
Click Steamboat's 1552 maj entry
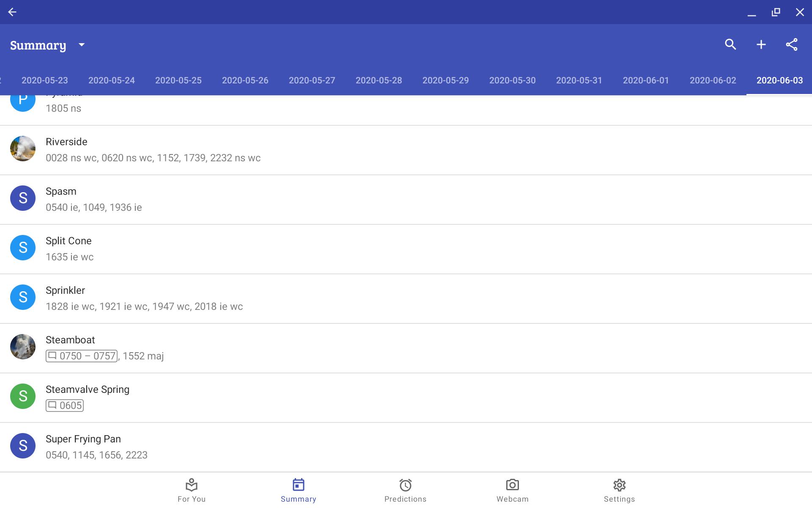(x=143, y=356)
